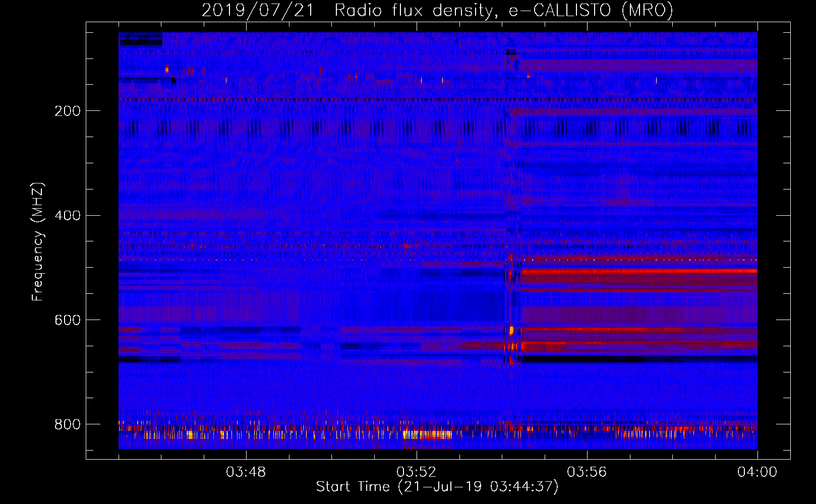The width and height of the screenshot is (816, 504).
Task: Click the 800 frequency tick label
Action: tap(68, 424)
